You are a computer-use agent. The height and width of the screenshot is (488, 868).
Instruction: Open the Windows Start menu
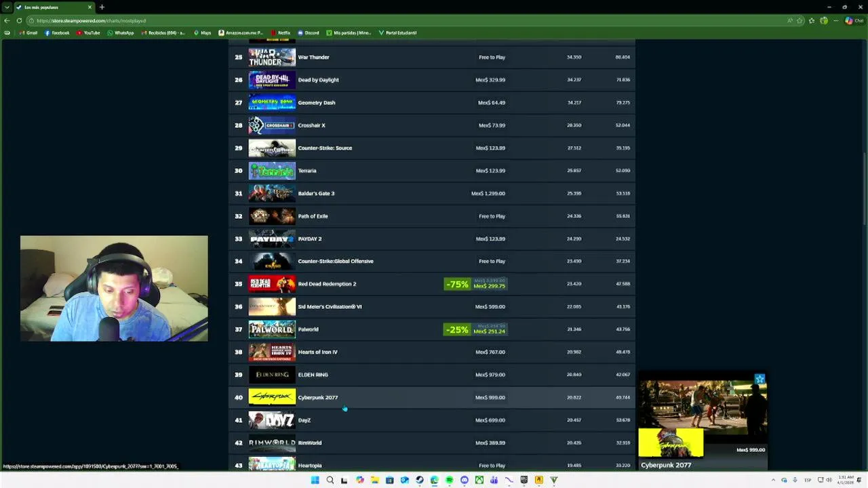pyautogui.click(x=315, y=480)
